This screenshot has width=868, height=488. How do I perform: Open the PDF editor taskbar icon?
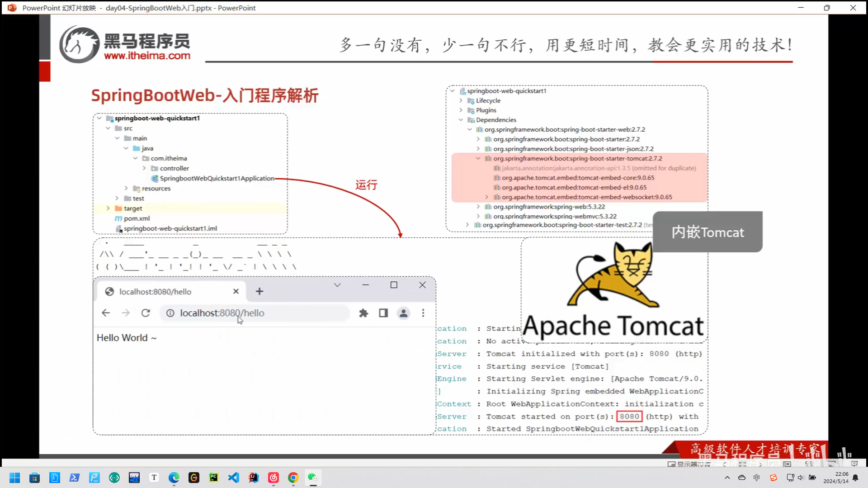pos(94,478)
